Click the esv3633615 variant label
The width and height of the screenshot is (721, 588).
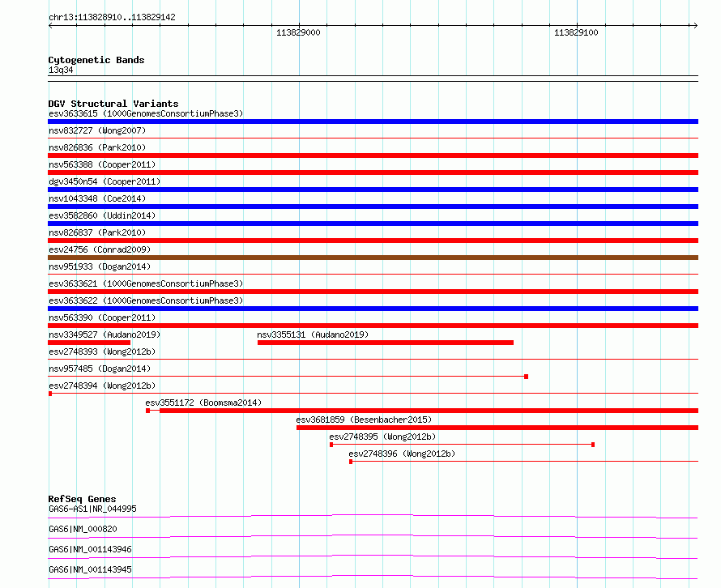tap(146, 113)
